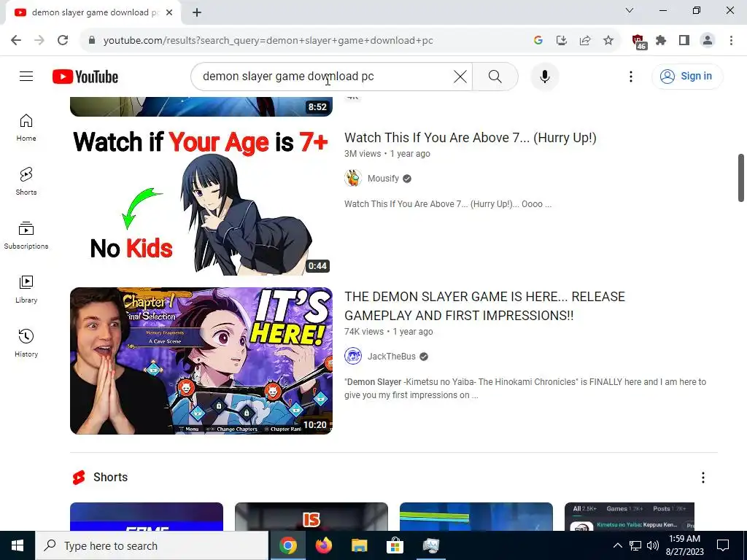
Task: Open History in the sidebar
Action: (x=26, y=343)
